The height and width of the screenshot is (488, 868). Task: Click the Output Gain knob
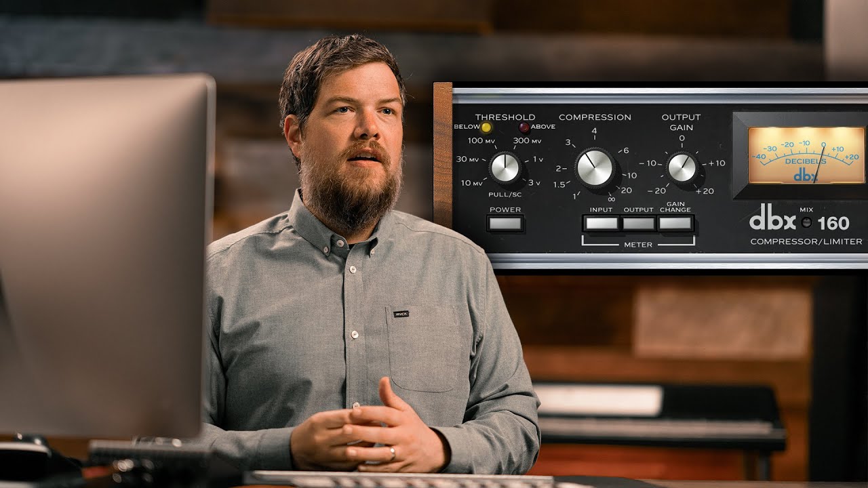click(682, 168)
